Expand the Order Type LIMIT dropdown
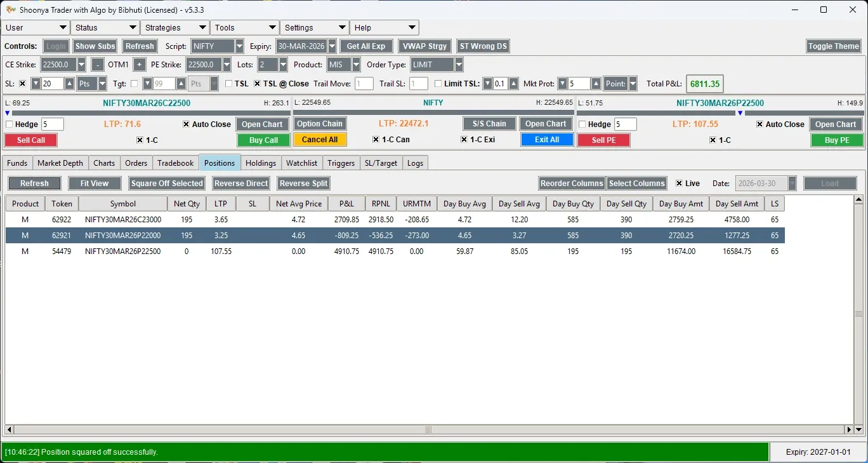 (x=459, y=65)
